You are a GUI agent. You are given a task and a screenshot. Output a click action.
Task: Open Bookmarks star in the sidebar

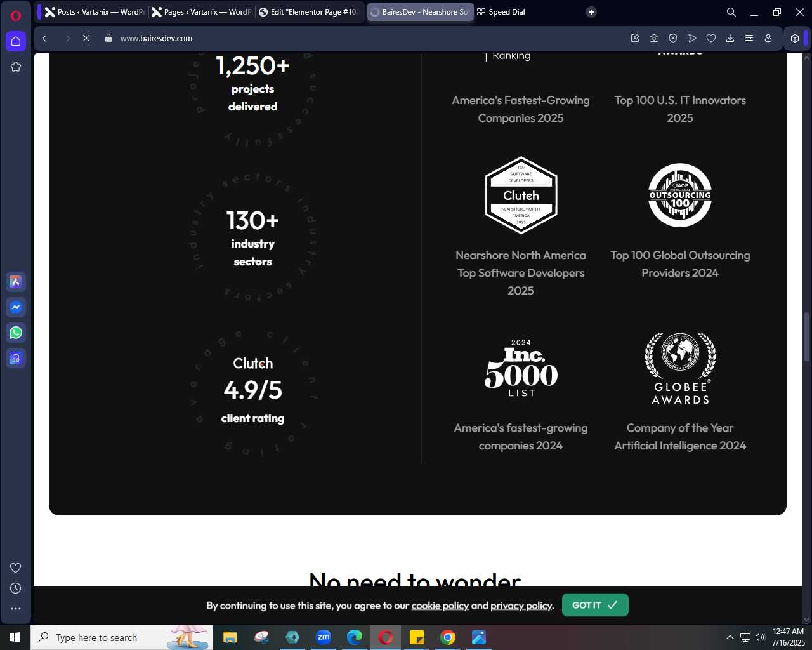tap(16, 67)
